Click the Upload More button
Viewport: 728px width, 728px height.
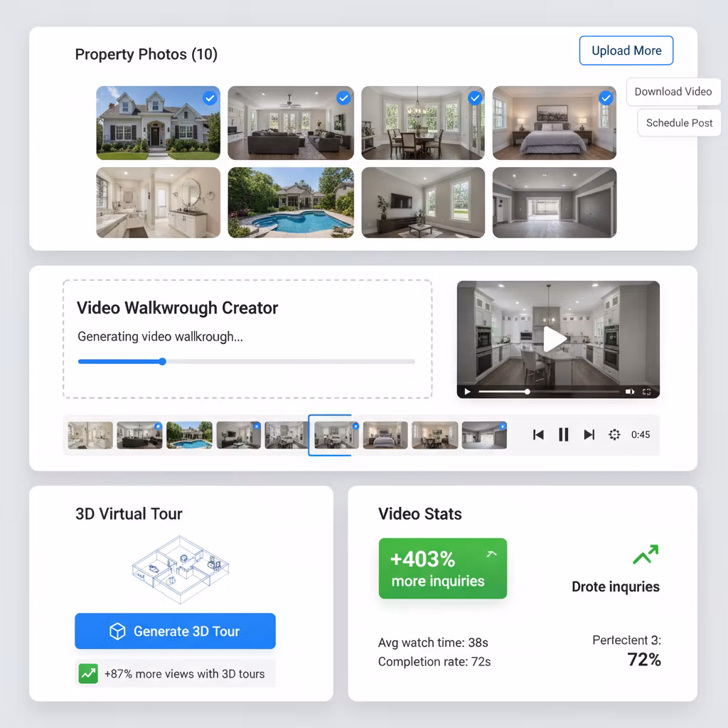626,50
